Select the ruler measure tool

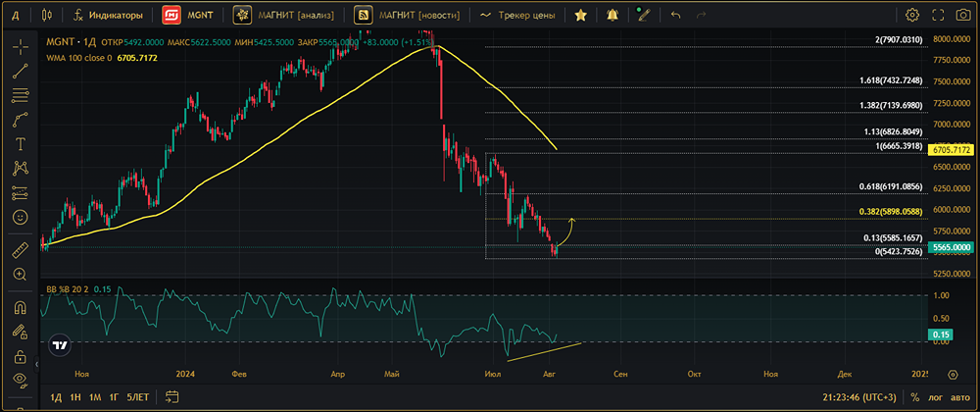(x=20, y=251)
